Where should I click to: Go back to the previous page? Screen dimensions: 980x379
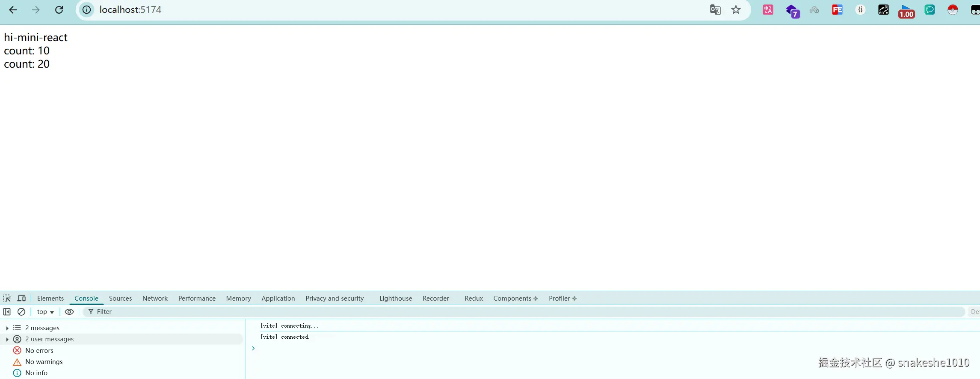coord(13,10)
